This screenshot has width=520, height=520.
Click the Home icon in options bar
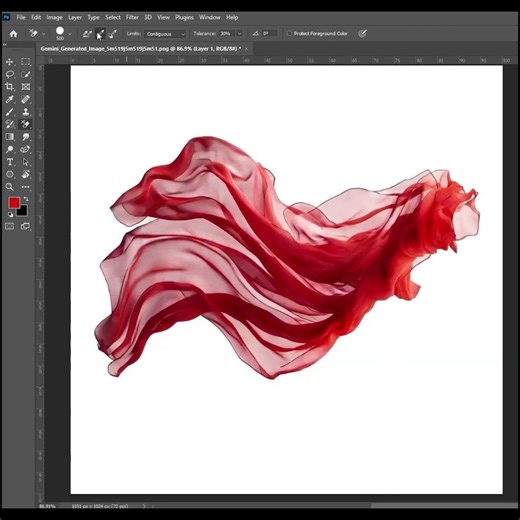point(13,34)
